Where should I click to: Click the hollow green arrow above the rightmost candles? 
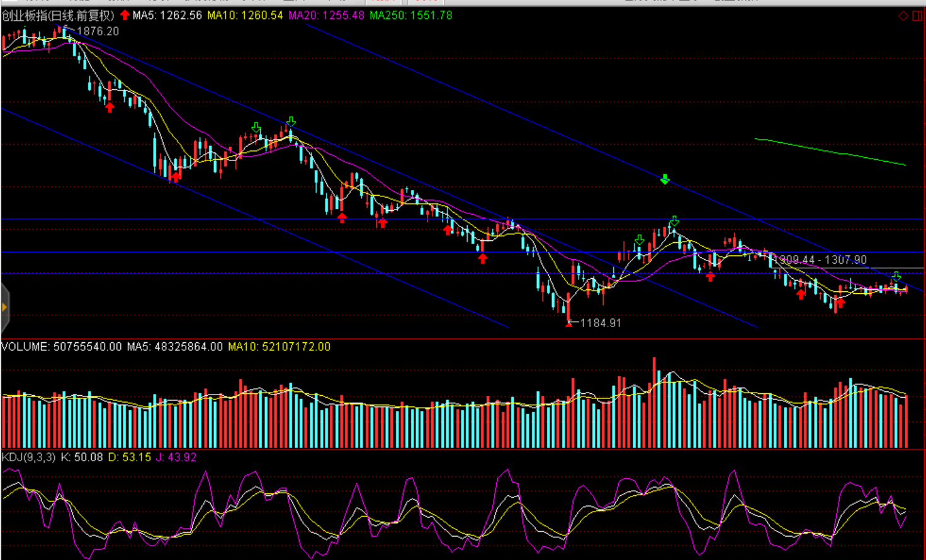click(896, 276)
